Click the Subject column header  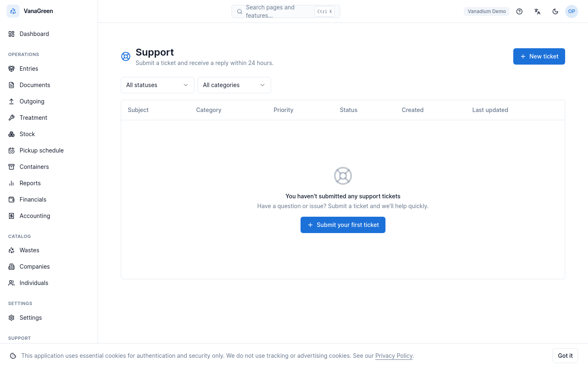[x=138, y=110]
